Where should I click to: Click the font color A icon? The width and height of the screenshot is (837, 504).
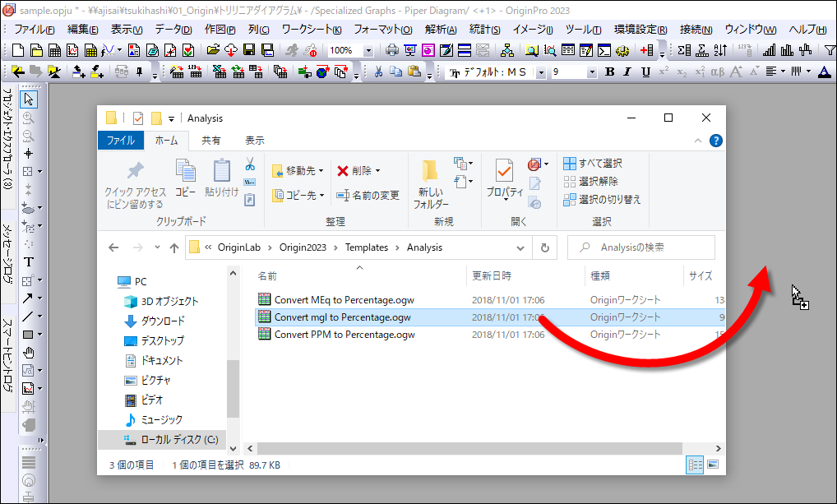pos(824,72)
